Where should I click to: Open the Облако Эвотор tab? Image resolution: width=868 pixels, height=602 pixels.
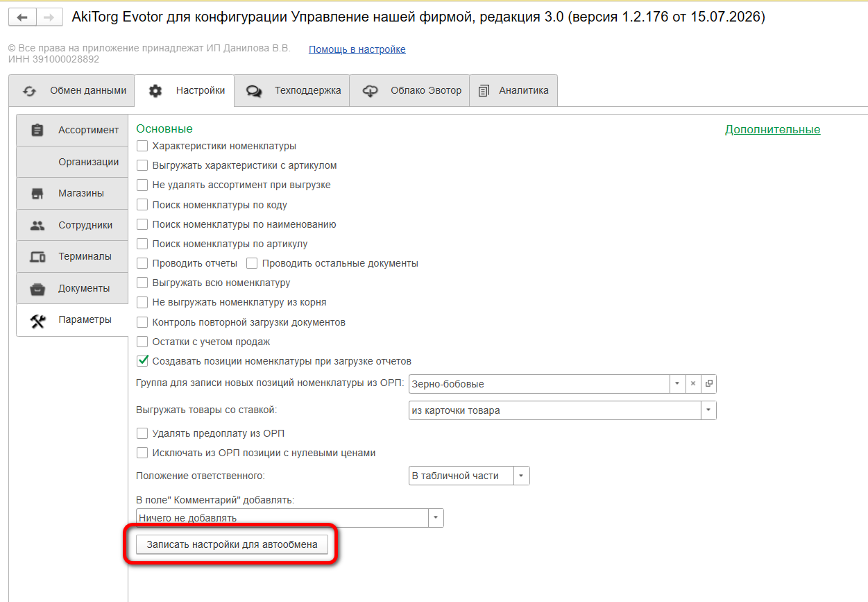[x=409, y=91]
